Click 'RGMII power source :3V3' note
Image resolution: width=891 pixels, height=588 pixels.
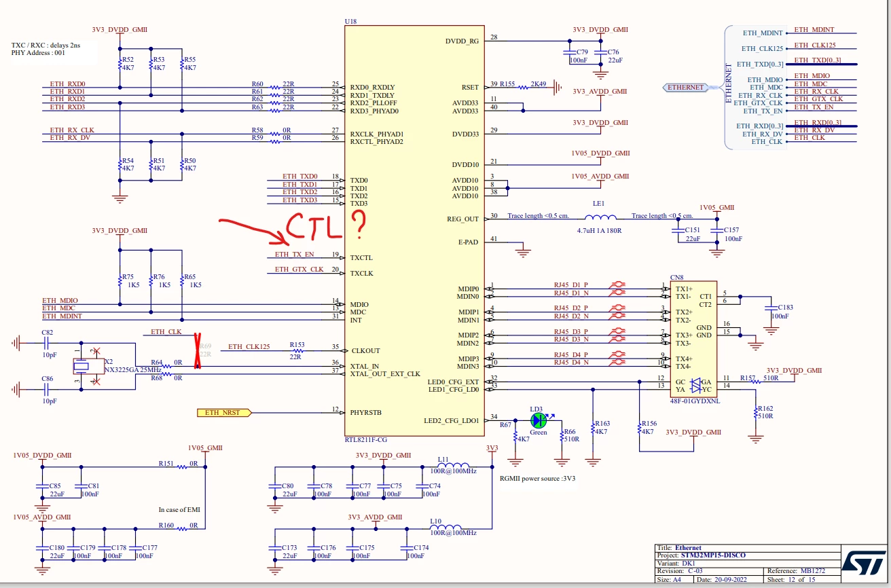537,478
